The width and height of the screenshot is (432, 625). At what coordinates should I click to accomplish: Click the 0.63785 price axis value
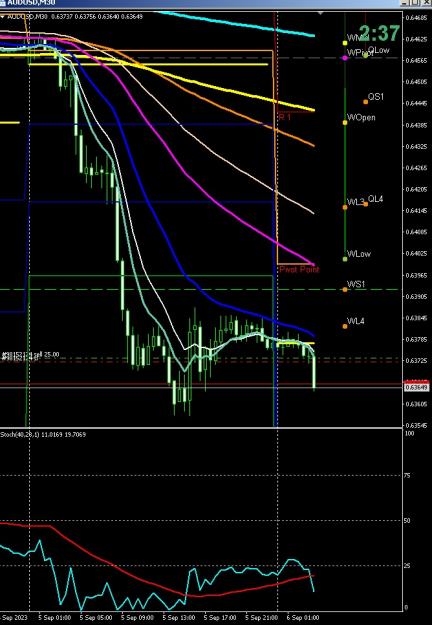click(x=417, y=339)
